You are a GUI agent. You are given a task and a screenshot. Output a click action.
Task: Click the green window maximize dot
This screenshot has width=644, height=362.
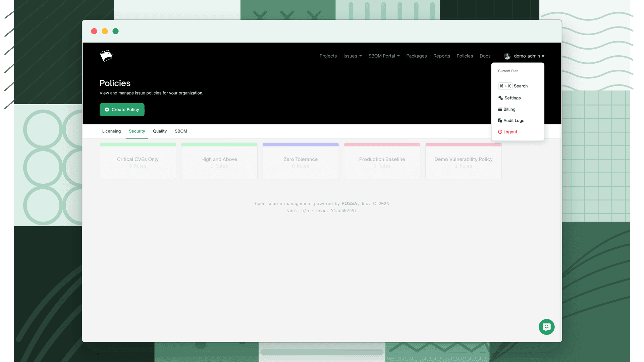(116, 31)
